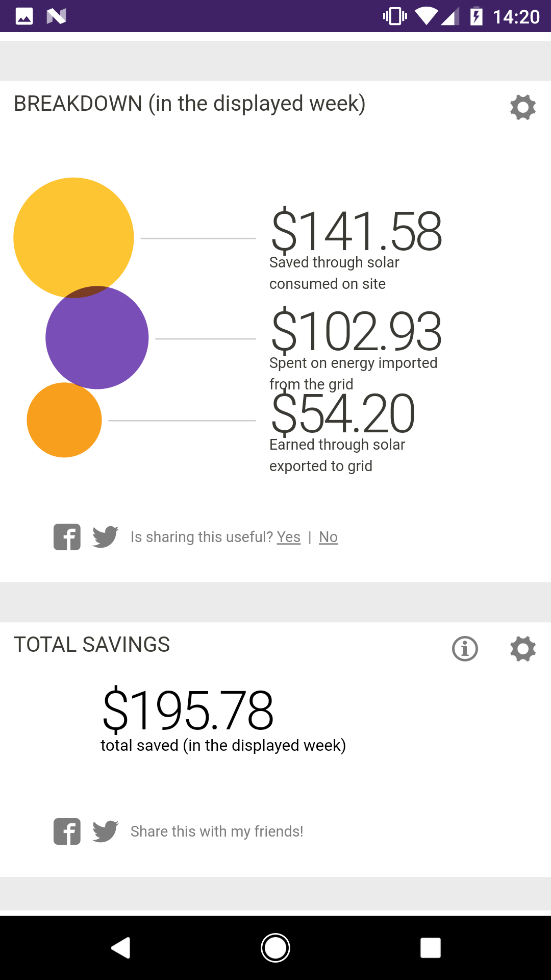
Task: Answer Yes to sharing useful question
Action: 289,537
